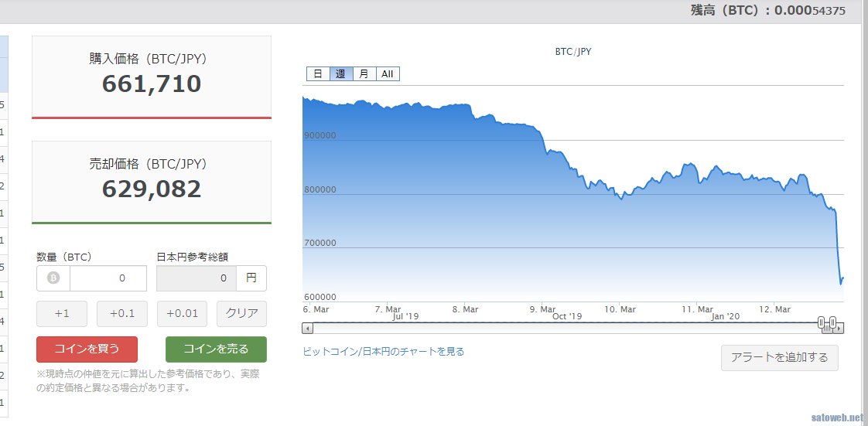
Task: Click the left range handle on chart navigator
Action: pos(824,322)
